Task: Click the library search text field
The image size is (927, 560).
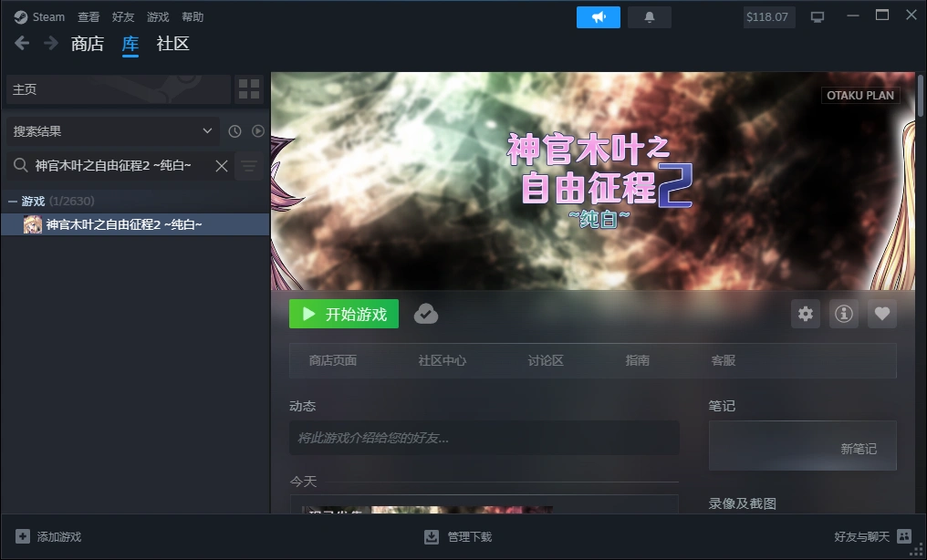Action: 119,165
